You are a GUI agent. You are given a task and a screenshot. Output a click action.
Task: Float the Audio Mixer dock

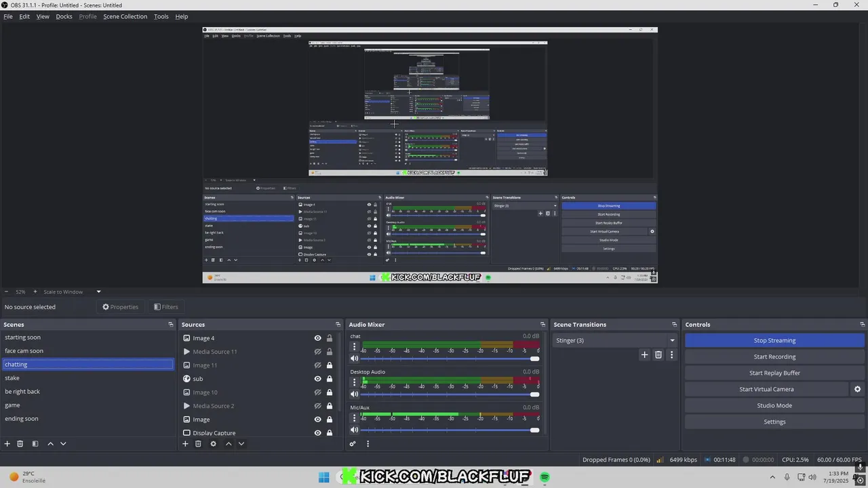pos(542,325)
